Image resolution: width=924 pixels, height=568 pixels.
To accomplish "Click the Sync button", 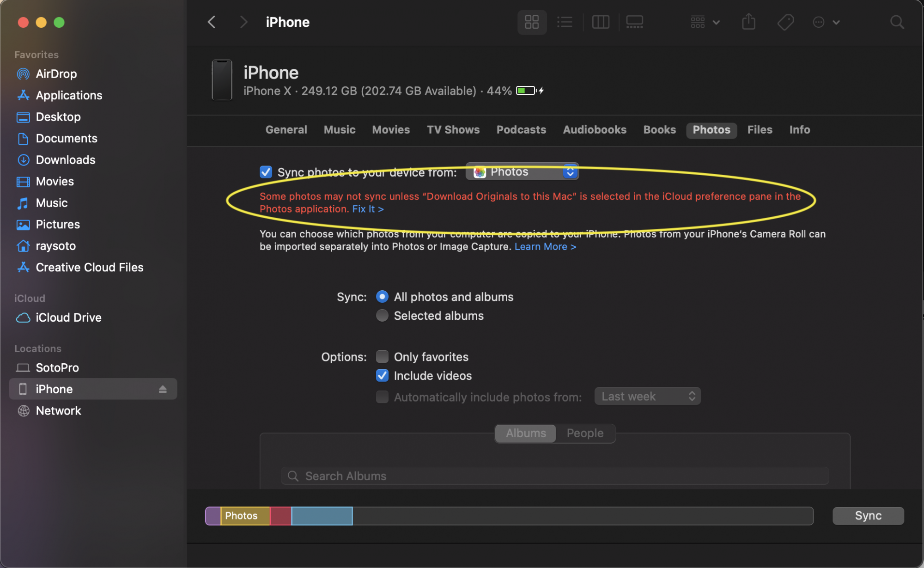I will coord(868,515).
